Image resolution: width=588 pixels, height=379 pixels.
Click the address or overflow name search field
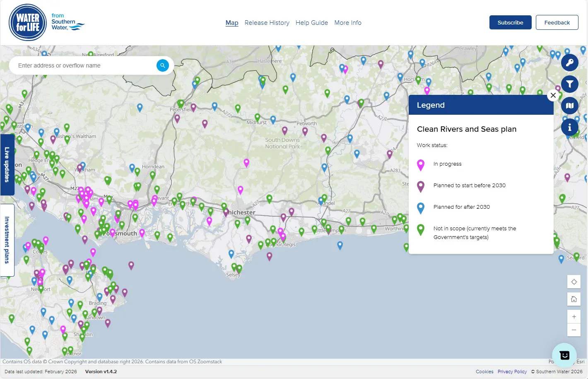[x=83, y=65]
